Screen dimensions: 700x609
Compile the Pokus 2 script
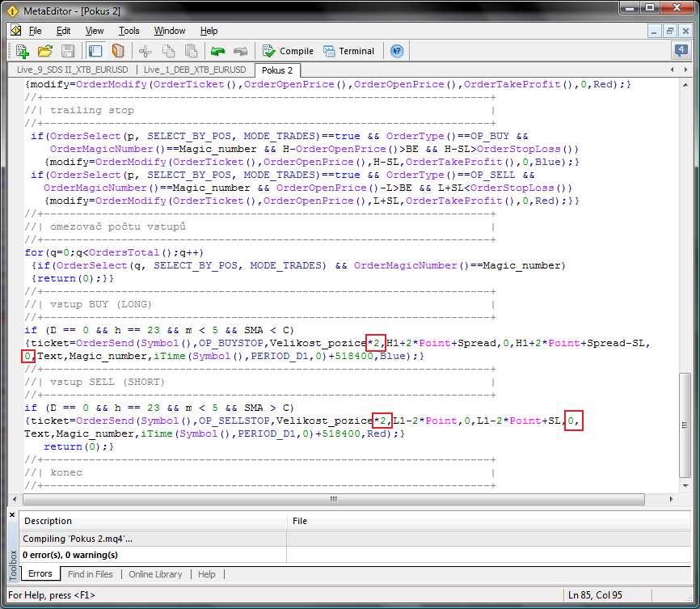coord(288,51)
